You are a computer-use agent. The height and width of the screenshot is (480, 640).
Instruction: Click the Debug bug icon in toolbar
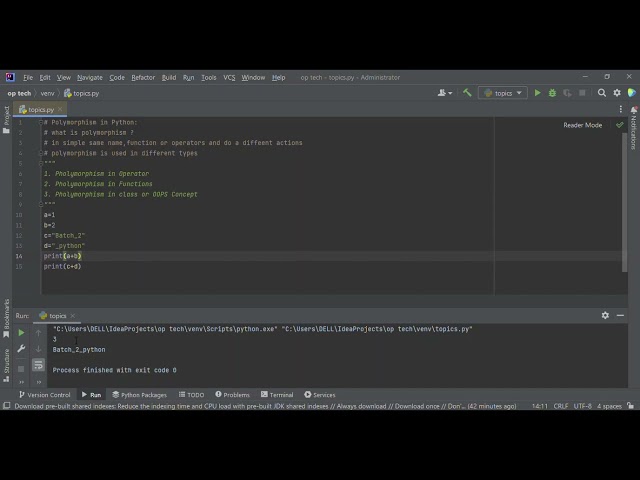coord(552,93)
